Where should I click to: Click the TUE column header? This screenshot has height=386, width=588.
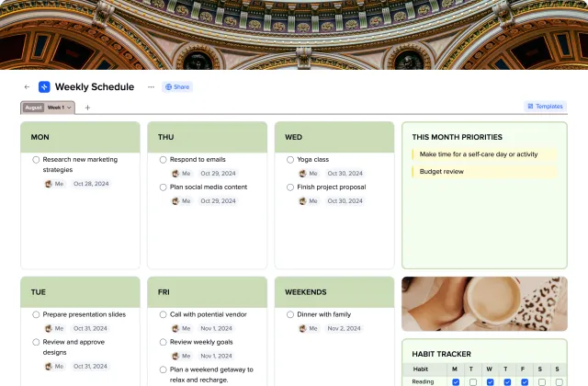80,292
